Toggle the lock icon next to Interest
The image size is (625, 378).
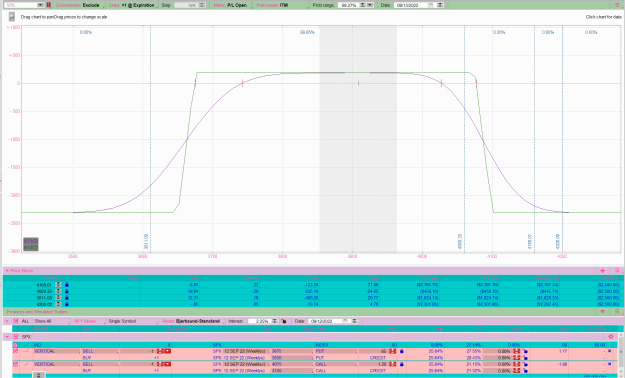284,321
